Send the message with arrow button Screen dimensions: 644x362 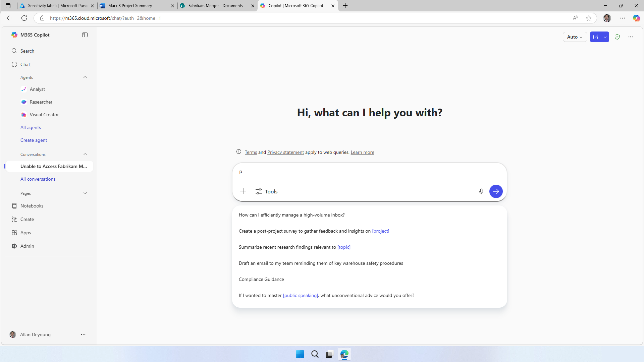pos(496,191)
